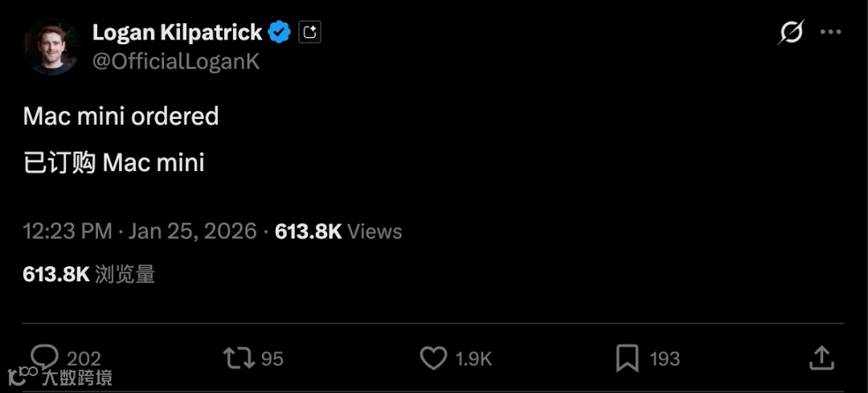
Task: Open Logan Kilpatrick's profile avatar
Action: pyautogui.click(x=50, y=46)
